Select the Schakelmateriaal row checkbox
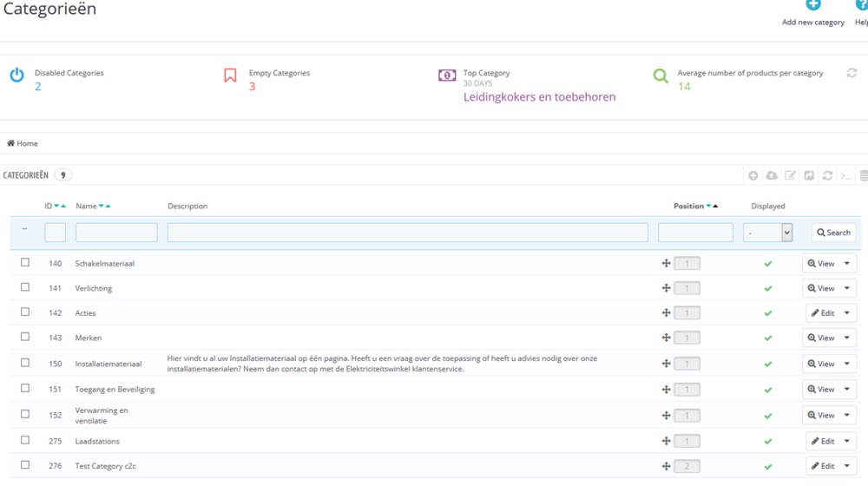The width and height of the screenshot is (868, 486). [x=25, y=263]
